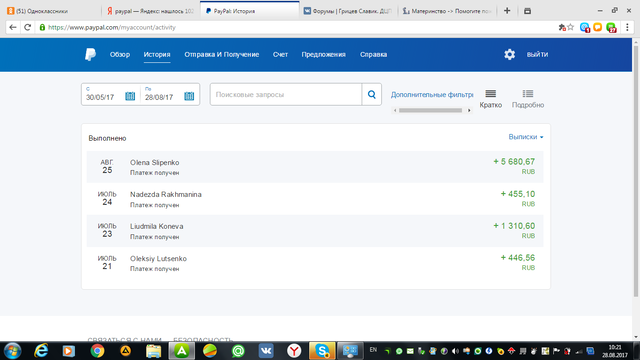Screen dimensions: 640x360
Task: Switch to Кратко compact view
Action: [x=491, y=99]
